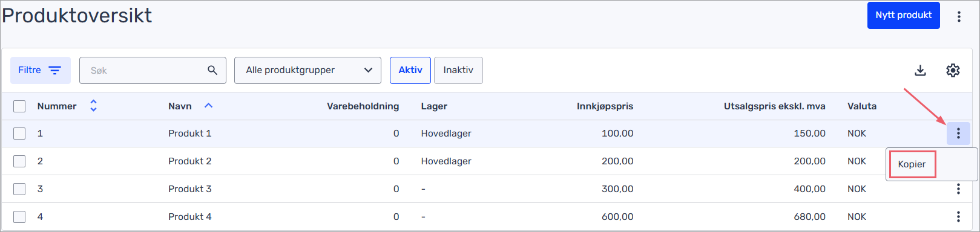Toggle Navn column sort arrow
This screenshot has width=980, height=232.
[x=208, y=106]
